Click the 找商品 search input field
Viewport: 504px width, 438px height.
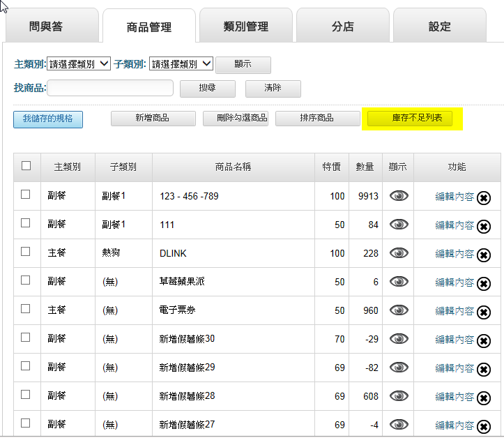[x=111, y=88]
